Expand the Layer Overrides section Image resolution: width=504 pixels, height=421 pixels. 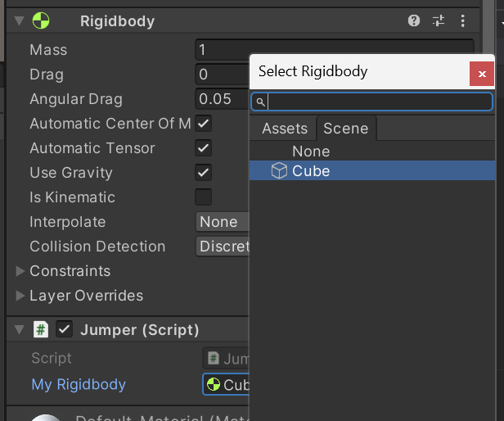20,296
